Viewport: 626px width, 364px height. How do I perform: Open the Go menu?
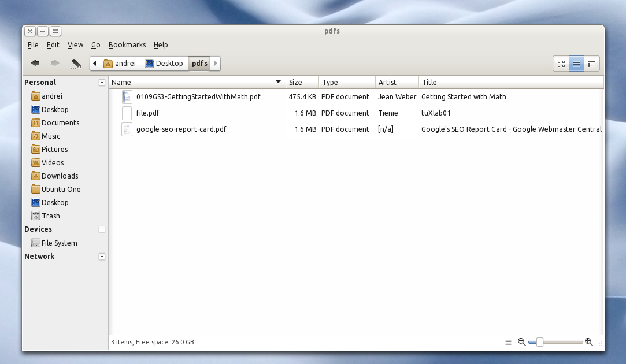pos(96,44)
